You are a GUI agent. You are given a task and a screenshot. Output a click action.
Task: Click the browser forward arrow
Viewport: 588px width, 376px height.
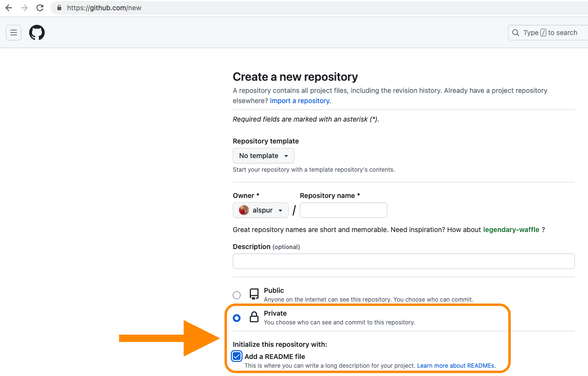(24, 8)
